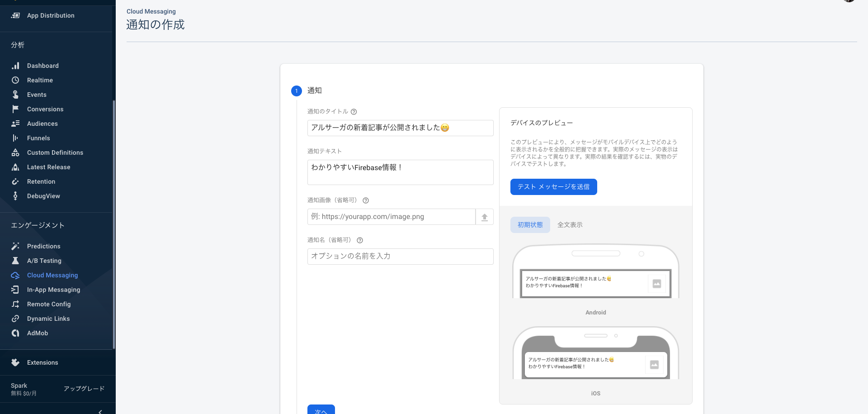Click テスト メッセージを送信 button
Screen dimensions: 868x414
[554, 187]
